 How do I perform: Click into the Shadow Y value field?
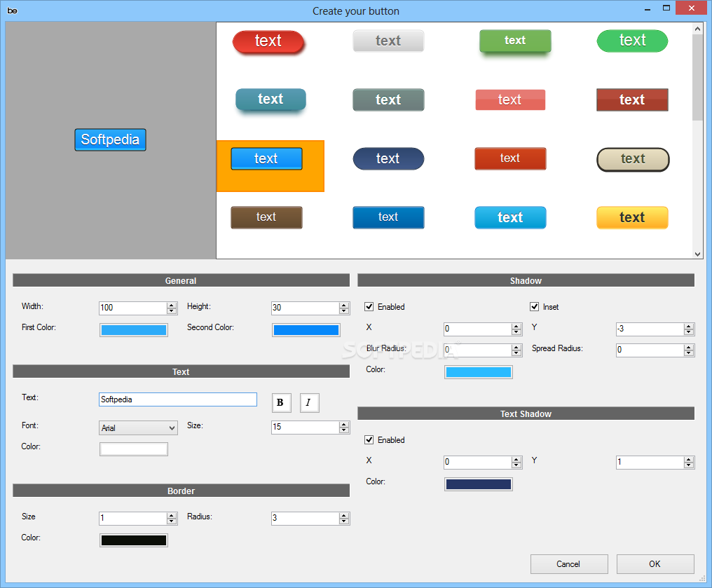[x=650, y=329]
